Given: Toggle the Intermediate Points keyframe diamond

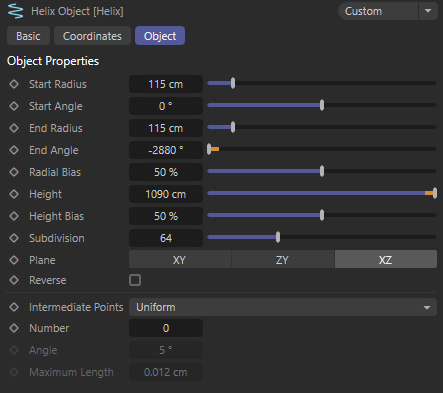Looking at the screenshot, I should click(14, 307).
